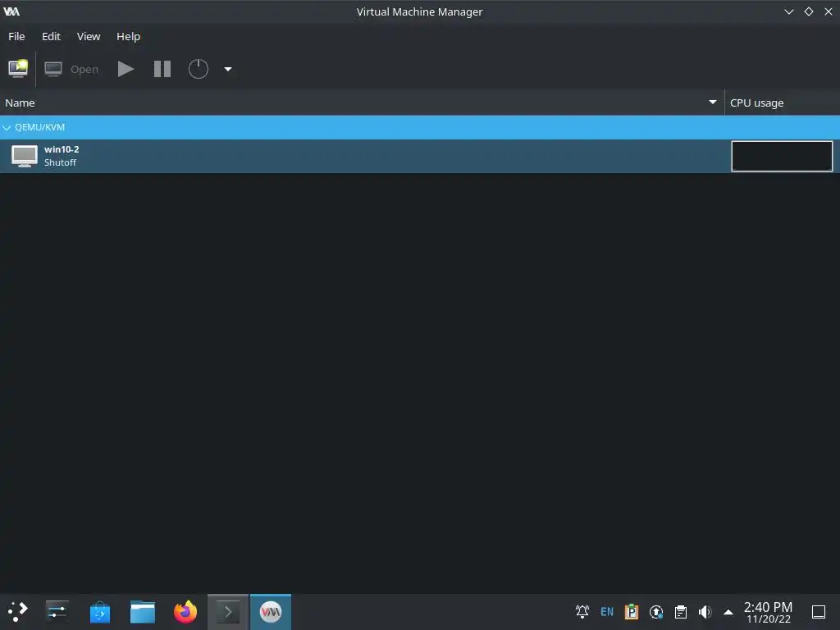
Task: Expand hidden system tray icons
Action: tap(728, 612)
